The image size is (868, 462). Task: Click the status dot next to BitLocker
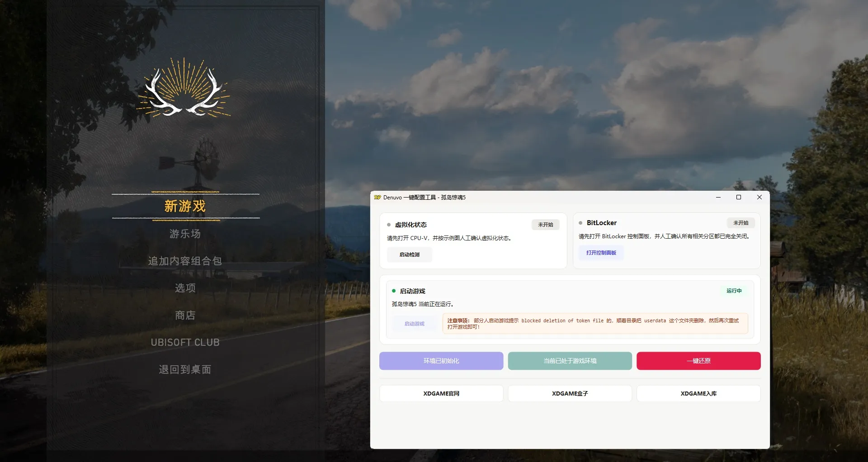(x=581, y=222)
